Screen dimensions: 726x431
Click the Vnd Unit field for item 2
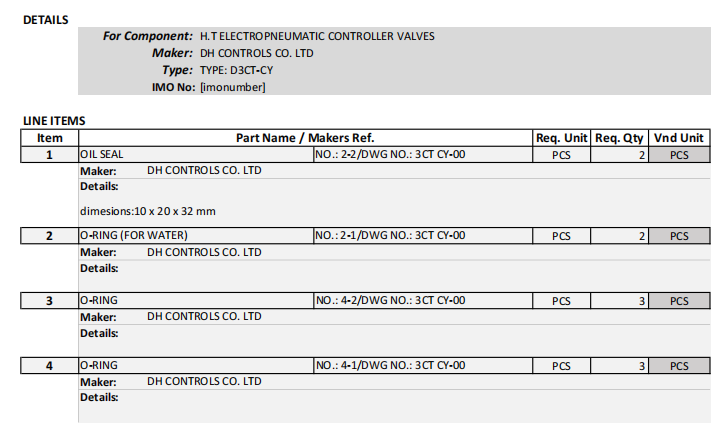click(x=679, y=236)
